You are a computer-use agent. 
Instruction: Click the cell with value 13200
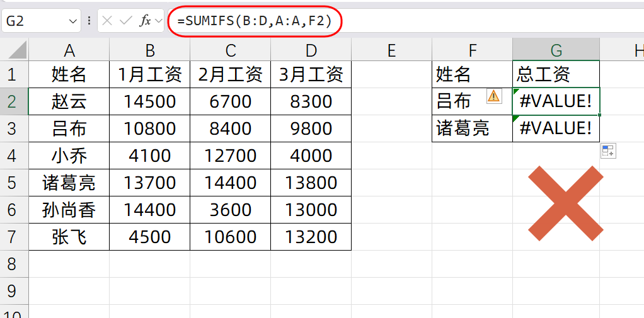[311, 237]
